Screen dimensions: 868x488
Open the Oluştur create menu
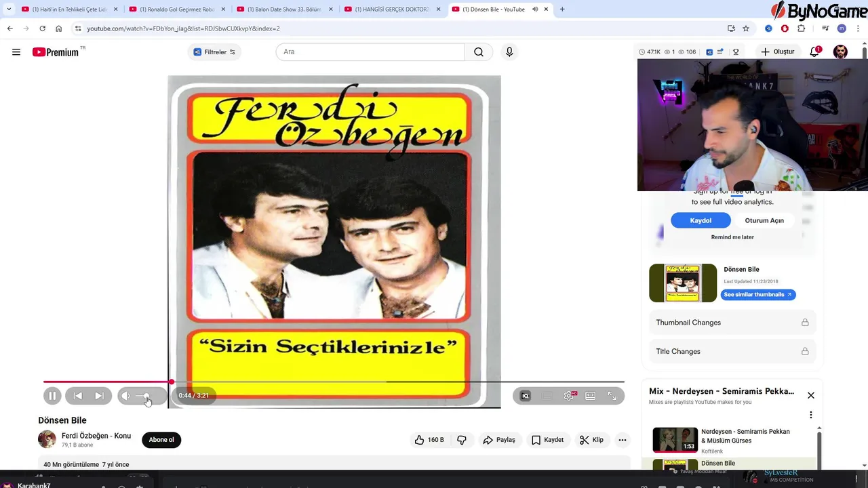point(778,52)
